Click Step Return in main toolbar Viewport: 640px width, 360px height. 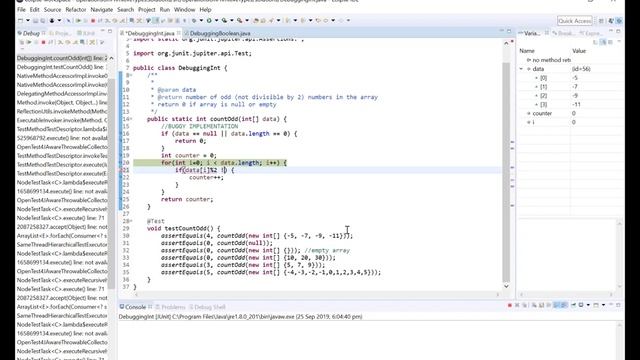click(122, 20)
